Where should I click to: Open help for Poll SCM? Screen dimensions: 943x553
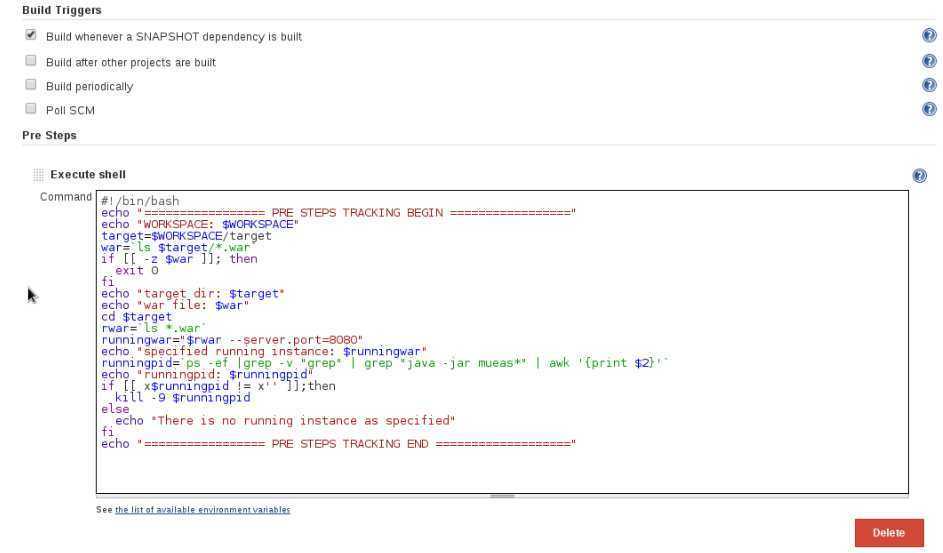pos(928,109)
